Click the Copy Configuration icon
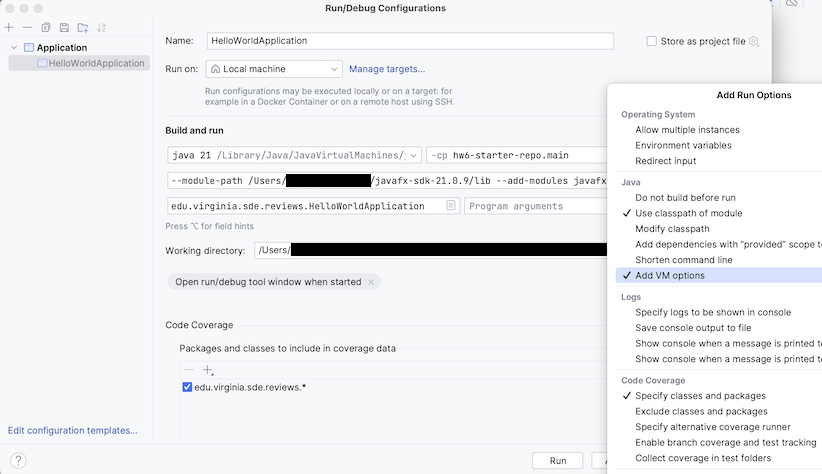The height and width of the screenshot is (474, 822). [x=46, y=27]
